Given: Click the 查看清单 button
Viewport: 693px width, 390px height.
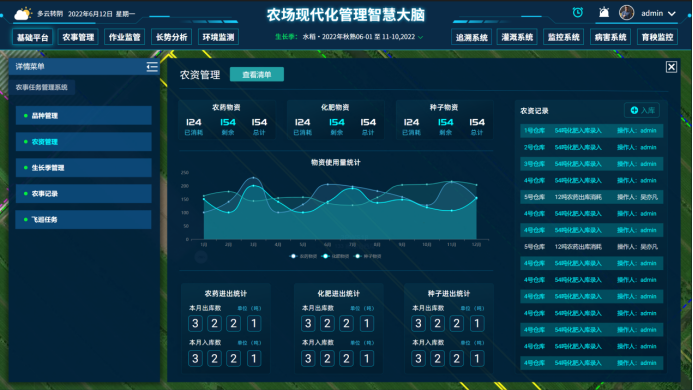Looking at the screenshot, I should [257, 75].
